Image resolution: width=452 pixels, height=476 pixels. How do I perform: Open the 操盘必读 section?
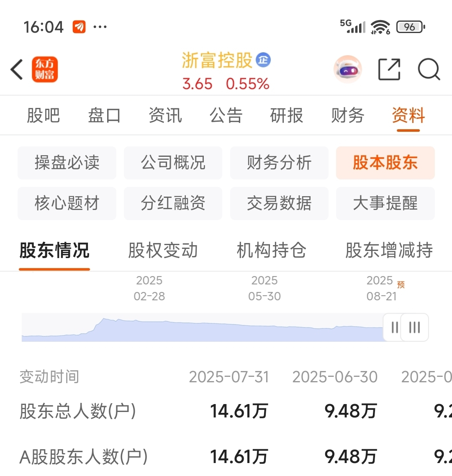tap(67, 163)
